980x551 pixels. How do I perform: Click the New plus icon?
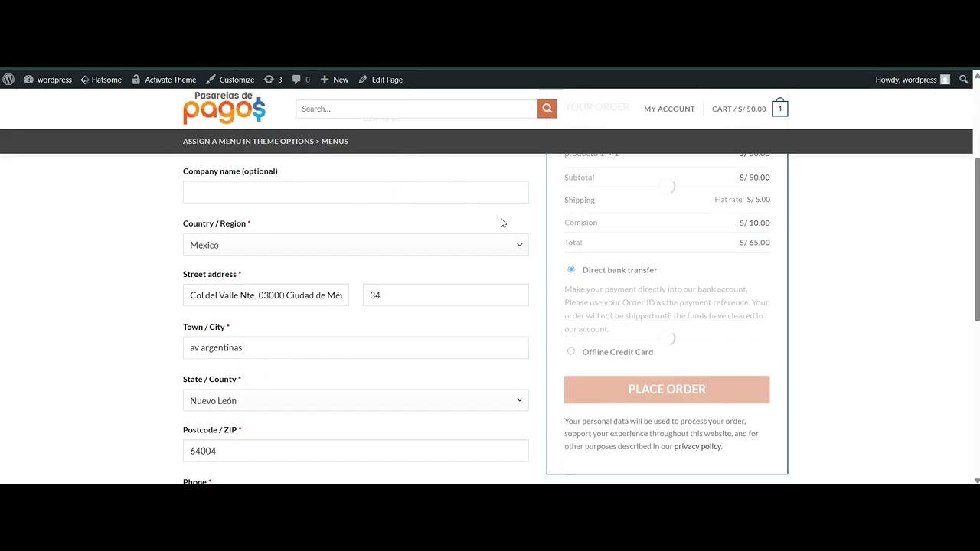point(325,80)
